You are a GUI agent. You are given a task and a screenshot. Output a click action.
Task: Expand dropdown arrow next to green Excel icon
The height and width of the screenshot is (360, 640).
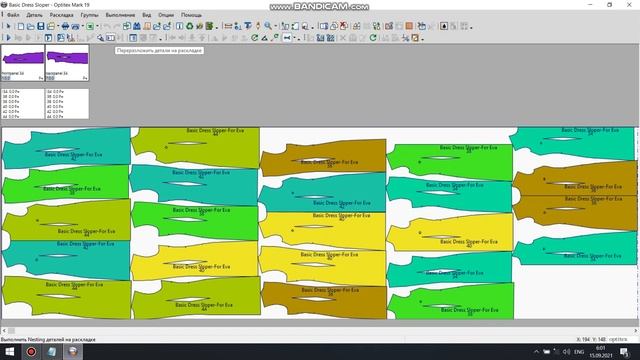[97, 27]
